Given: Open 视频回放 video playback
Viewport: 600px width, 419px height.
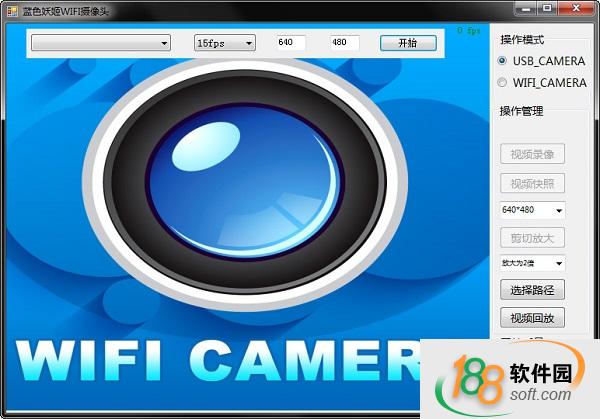Looking at the screenshot, I should pos(532,318).
